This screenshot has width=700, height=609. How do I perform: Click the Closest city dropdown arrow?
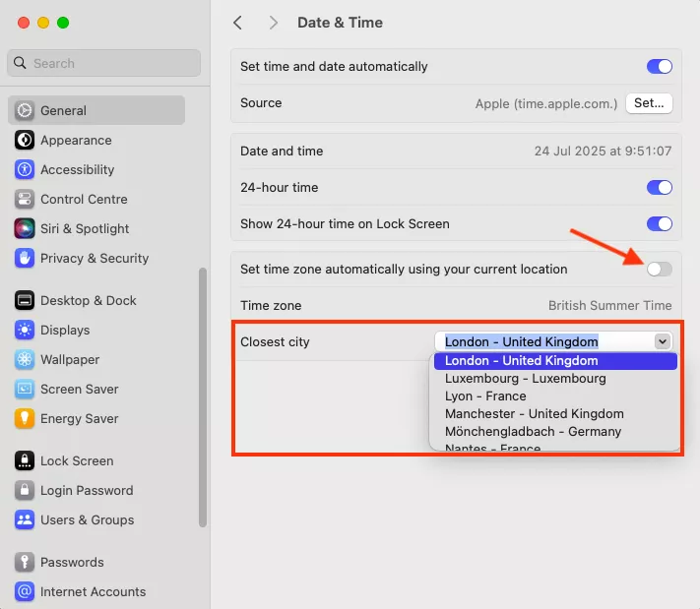pos(663,341)
